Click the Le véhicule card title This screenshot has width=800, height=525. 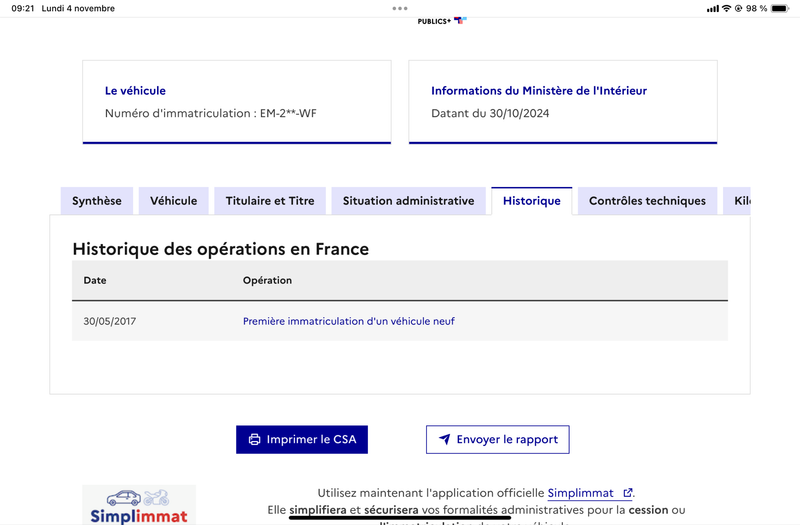coord(135,91)
